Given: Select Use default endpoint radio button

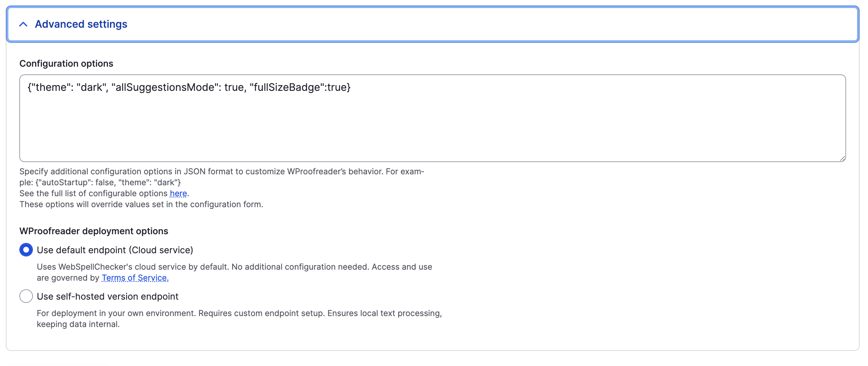Looking at the screenshot, I should pyautogui.click(x=26, y=250).
